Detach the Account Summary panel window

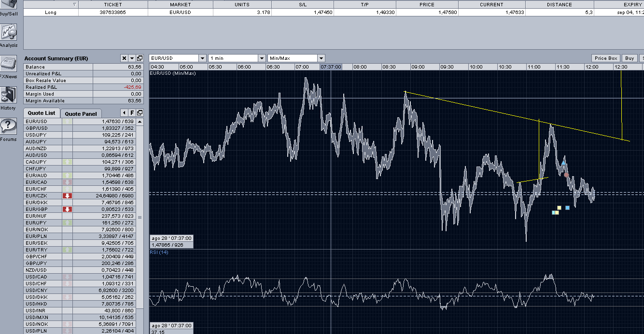coord(140,58)
